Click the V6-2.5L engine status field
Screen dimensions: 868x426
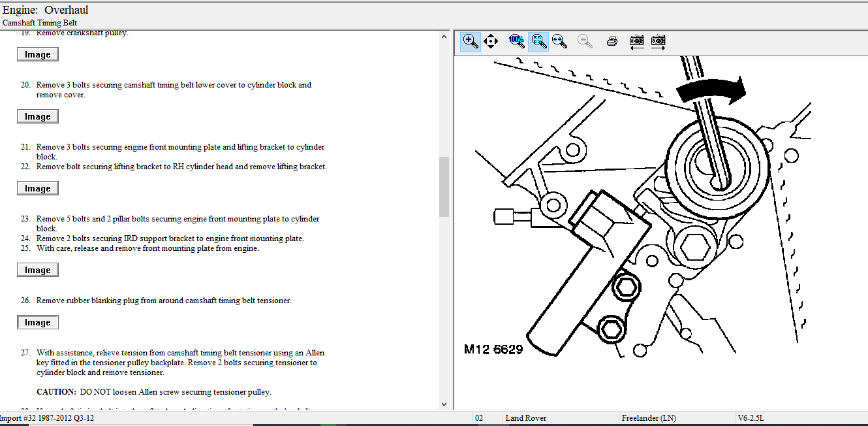(751, 418)
